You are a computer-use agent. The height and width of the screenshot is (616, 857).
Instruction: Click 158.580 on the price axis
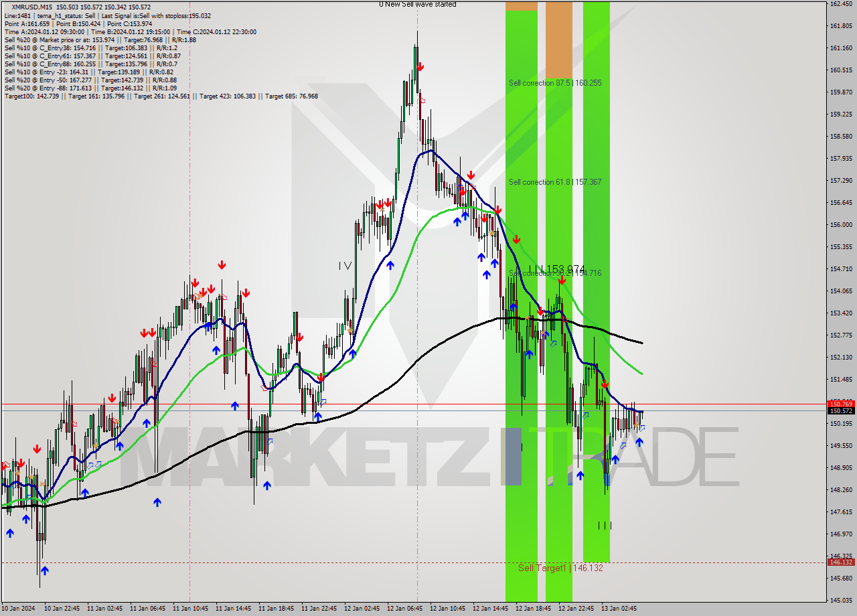click(x=841, y=137)
